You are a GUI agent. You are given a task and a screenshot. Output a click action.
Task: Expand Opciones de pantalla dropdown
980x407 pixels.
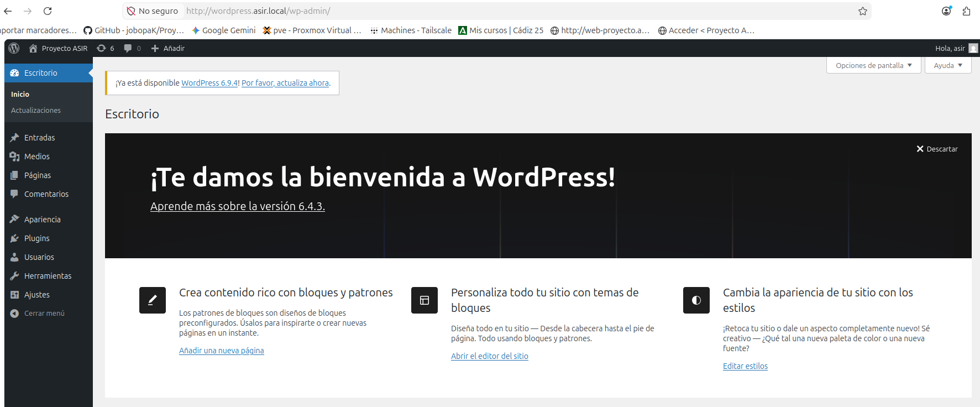click(874, 65)
